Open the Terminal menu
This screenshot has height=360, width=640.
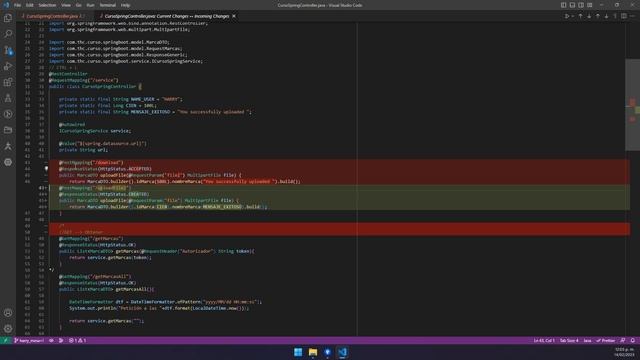tap(107, 5)
